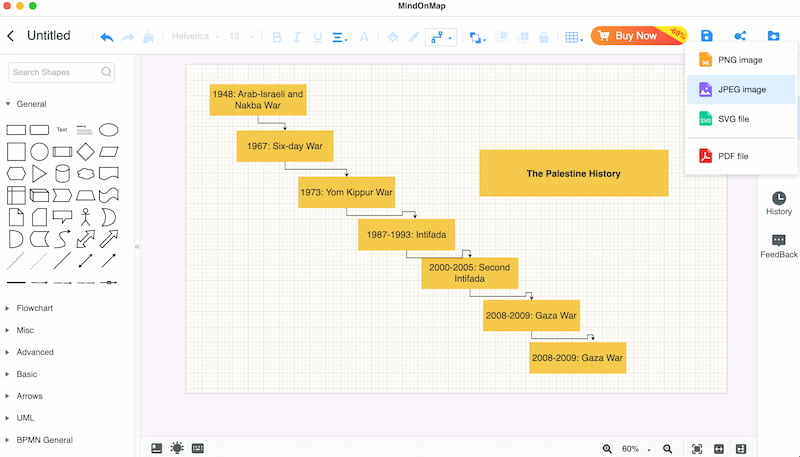800x457 pixels.
Task: Click the send to back icon
Action: (x=523, y=37)
